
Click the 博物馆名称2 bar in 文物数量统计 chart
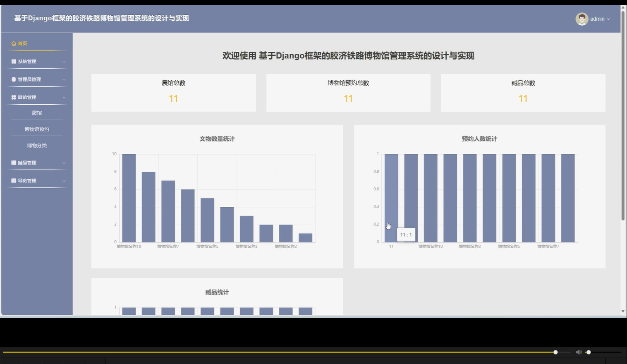(x=286, y=233)
